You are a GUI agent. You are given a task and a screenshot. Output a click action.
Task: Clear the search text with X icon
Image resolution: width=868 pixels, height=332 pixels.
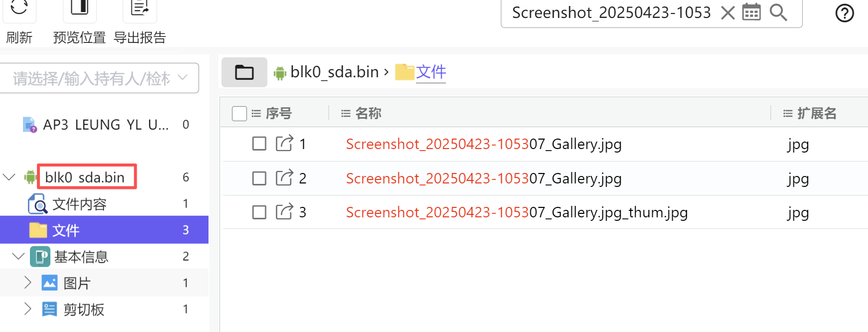[x=728, y=12]
